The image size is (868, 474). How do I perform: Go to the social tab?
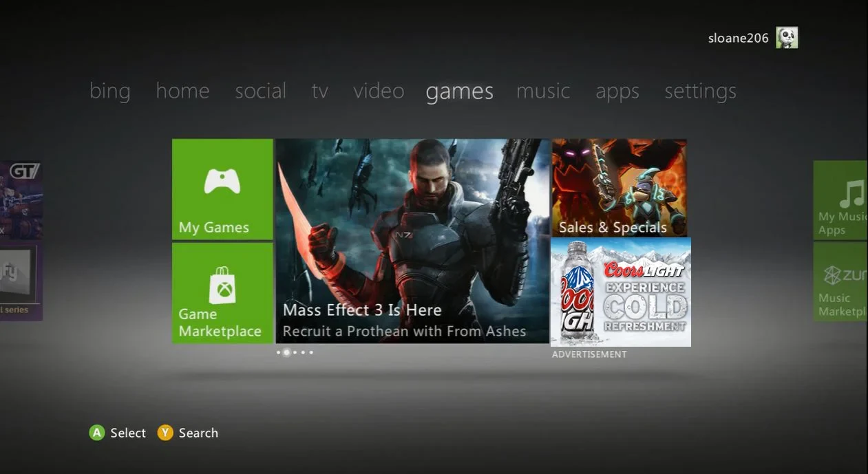260,91
